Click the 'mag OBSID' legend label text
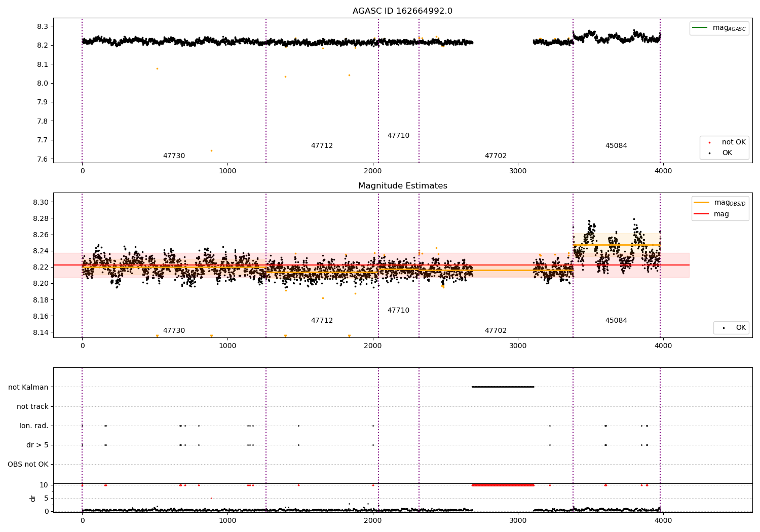Image resolution: width=760 pixels, height=532 pixels. [730, 203]
